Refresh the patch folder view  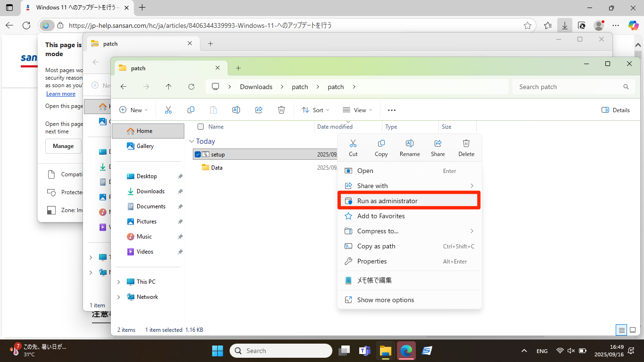click(191, 87)
